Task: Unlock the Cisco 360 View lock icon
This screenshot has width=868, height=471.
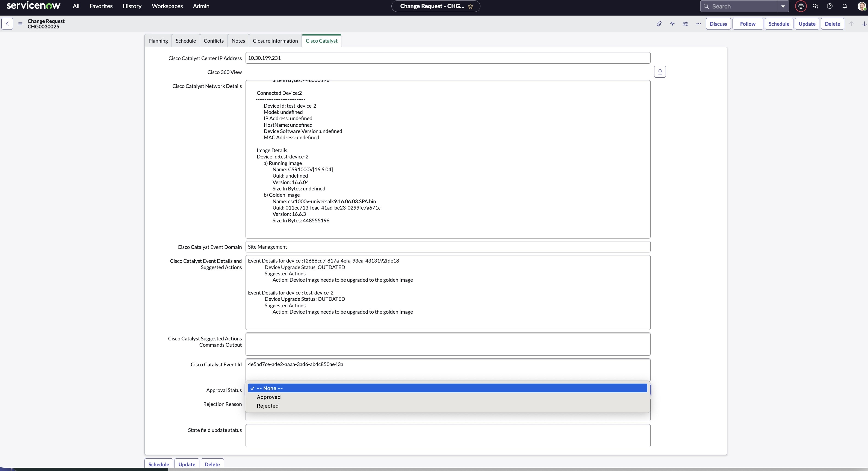Action: tap(660, 72)
